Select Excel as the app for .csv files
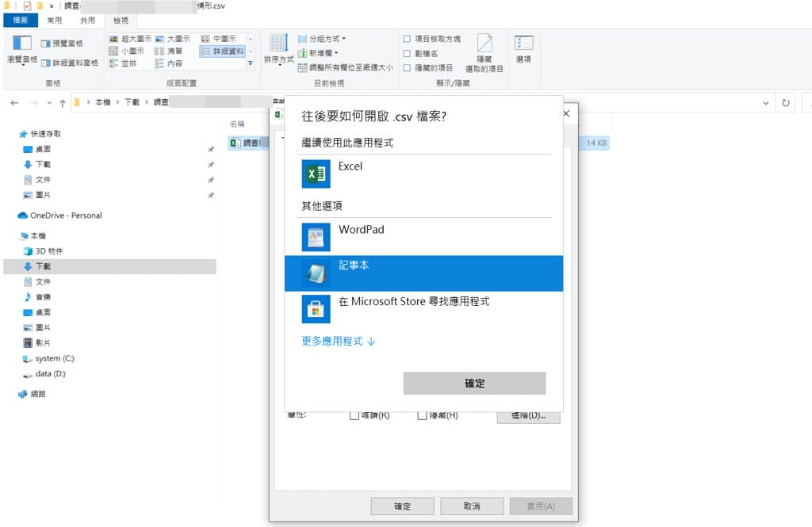This screenshot has height=527, width=812. coord(423,174)
